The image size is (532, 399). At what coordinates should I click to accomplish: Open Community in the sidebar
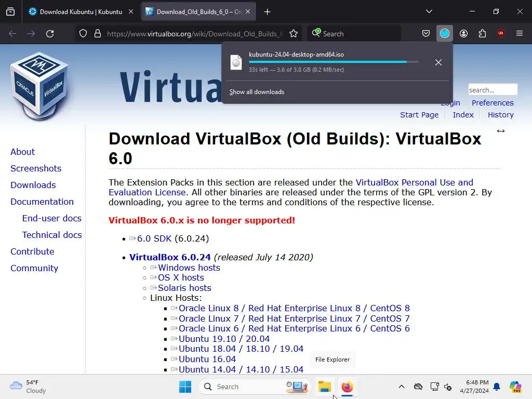point(34,269)
